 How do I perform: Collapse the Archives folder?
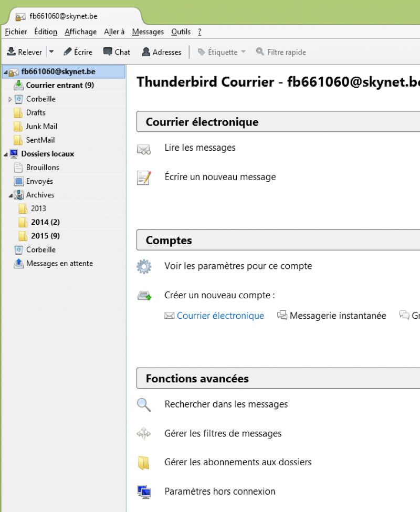point(10,195)
